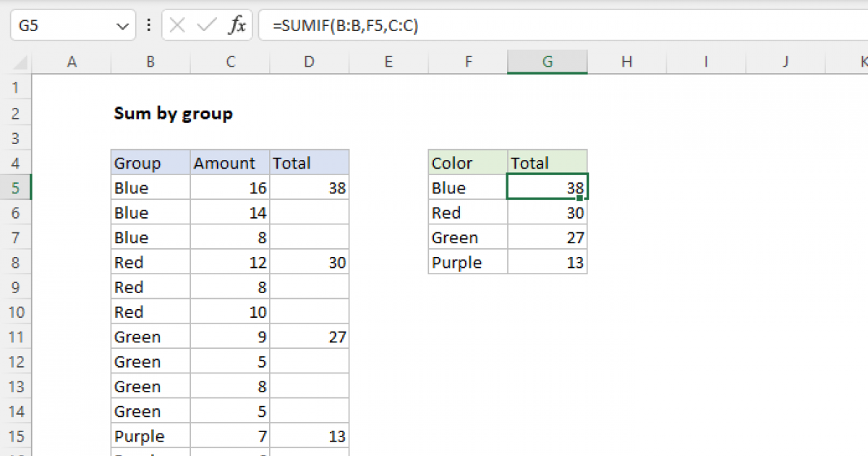Select row 5 header
The height and width of the screenshot is (456, 868).
tap(17, 187)
